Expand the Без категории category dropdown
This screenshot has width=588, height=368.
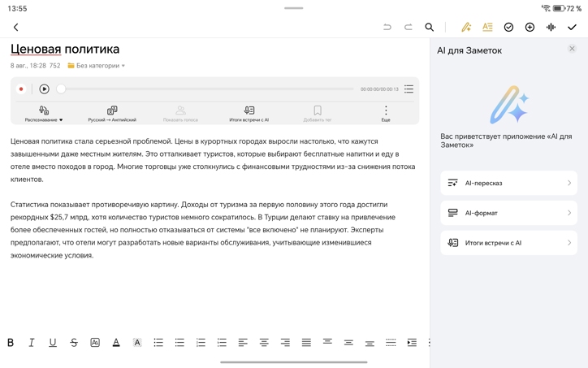[x=97, y=66]
